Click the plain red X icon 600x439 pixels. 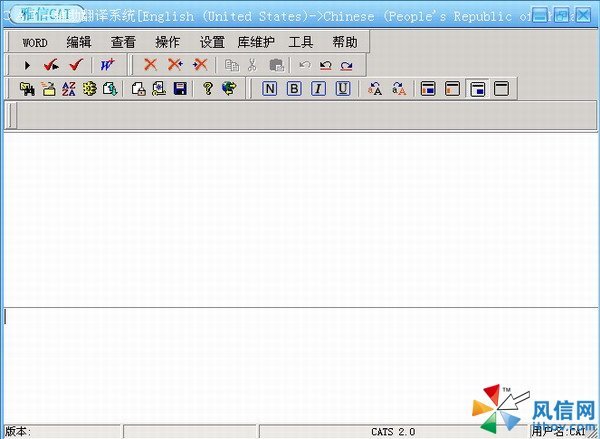click(x=150, y=65)
